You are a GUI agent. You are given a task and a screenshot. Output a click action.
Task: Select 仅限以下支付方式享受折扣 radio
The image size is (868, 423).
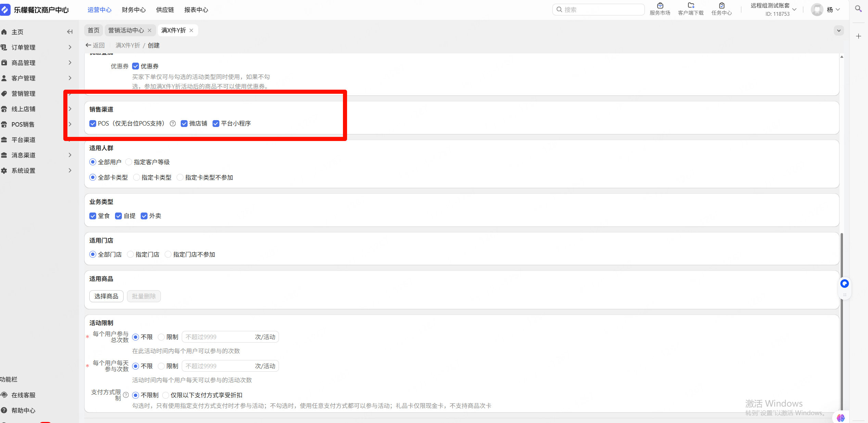166,395
